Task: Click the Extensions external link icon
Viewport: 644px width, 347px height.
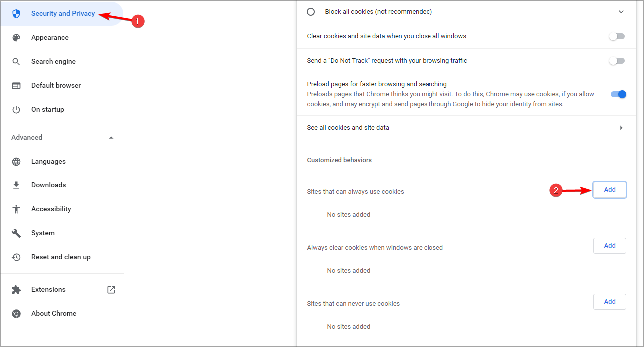Action: coord(111,289)
